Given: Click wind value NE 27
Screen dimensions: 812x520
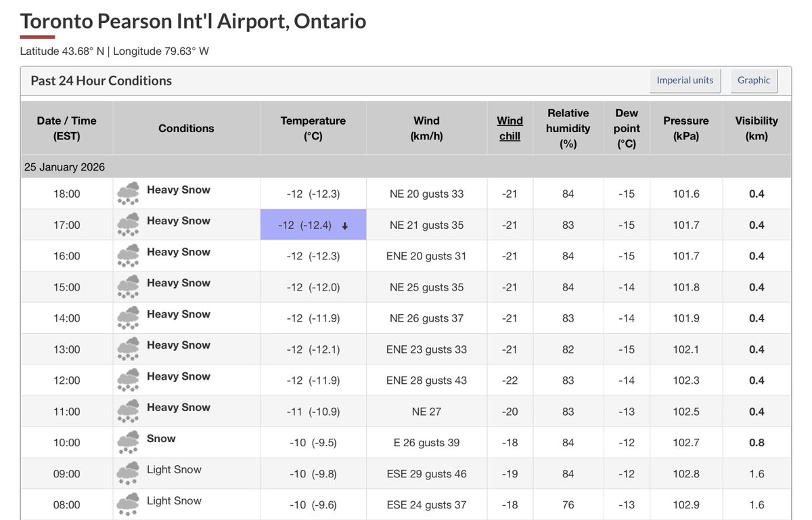Looking at the screenshot, I should pyautogui.click(x=427, y=412).
